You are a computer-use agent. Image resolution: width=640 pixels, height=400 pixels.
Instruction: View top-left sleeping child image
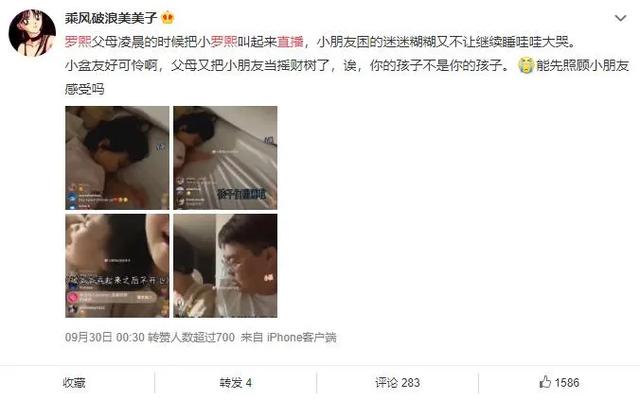[x=117, y=158]
